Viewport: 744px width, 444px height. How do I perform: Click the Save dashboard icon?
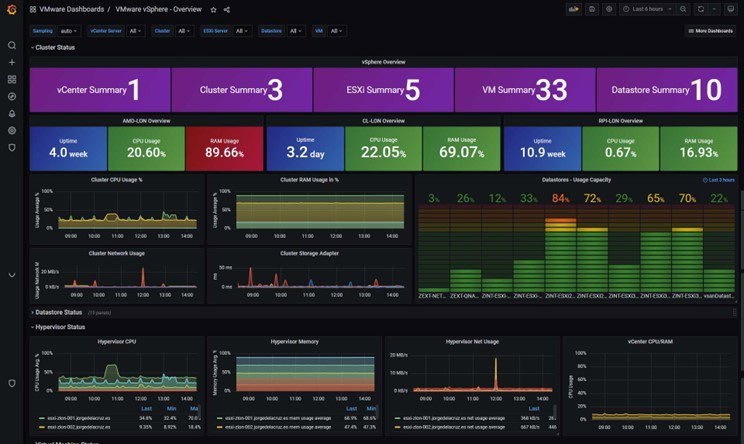tap(592, 9)
